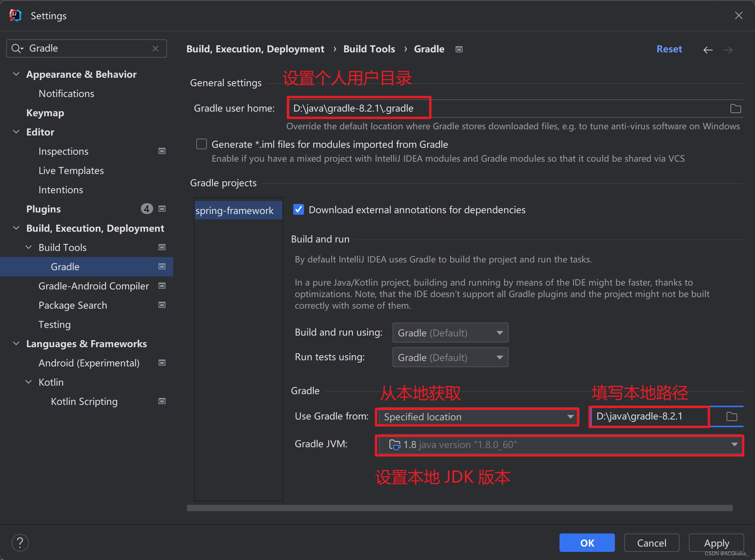755x560 pixels.
Task: Clear the Gradle search text
Action: (155, 48)
